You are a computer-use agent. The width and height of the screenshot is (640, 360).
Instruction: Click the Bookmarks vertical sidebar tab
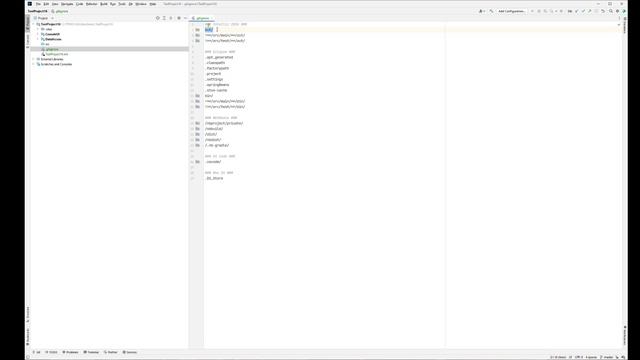[28, 336]
